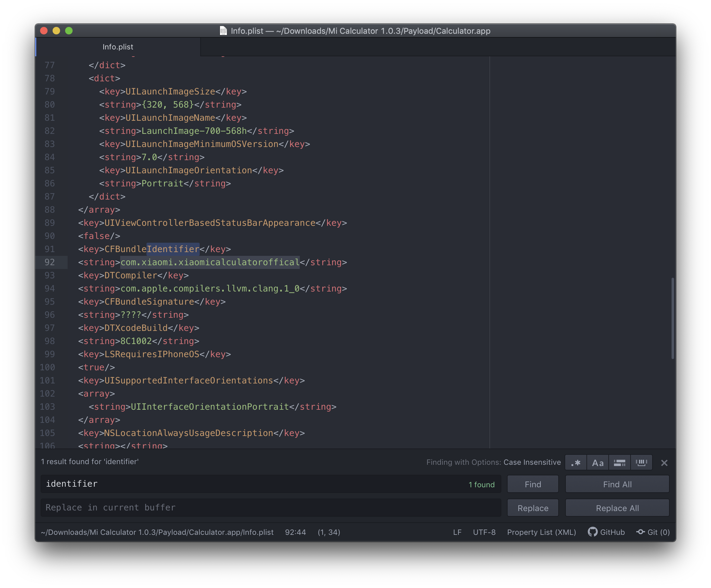Enable the regex search option
Screen dimensions: 711x588
(575, 463)
